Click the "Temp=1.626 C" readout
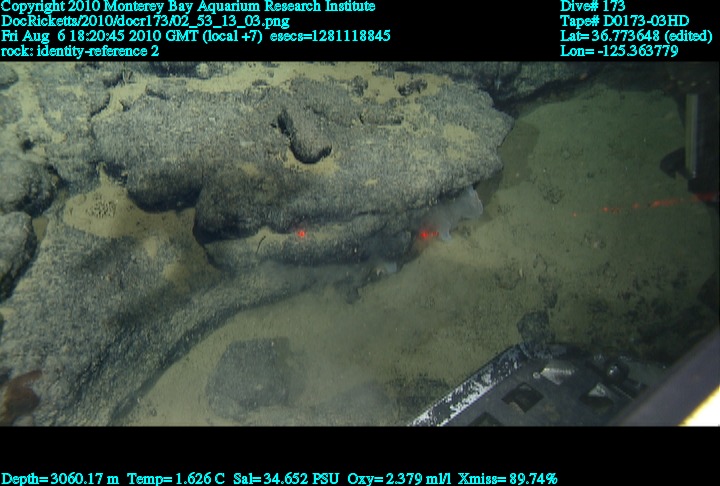Image resolution: width=720 pixels, height=486 pixels. point(176,479)
